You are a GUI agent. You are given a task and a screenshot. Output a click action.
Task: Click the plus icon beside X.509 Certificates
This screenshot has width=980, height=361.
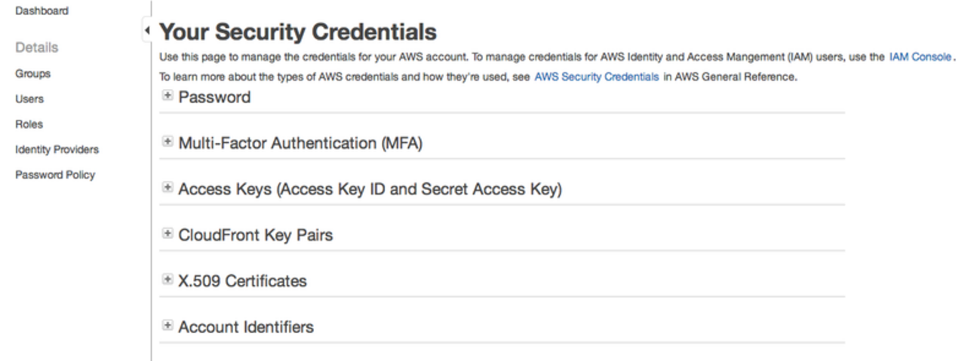tap(167, 280)
